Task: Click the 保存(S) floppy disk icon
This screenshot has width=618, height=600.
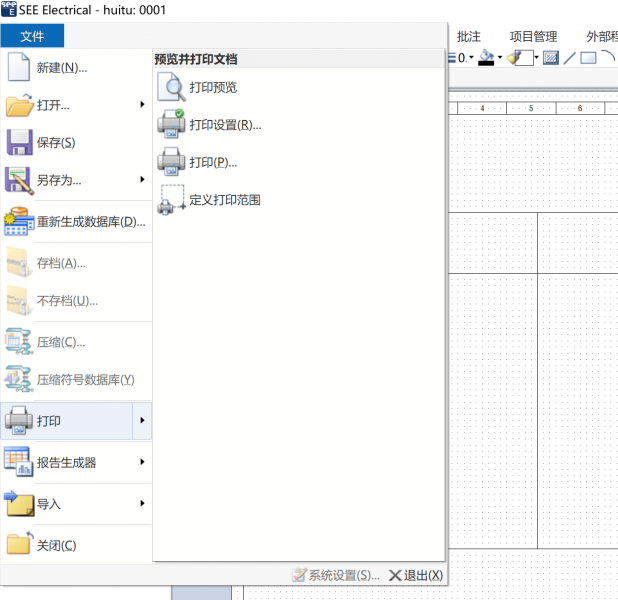Action: [19, 142]
